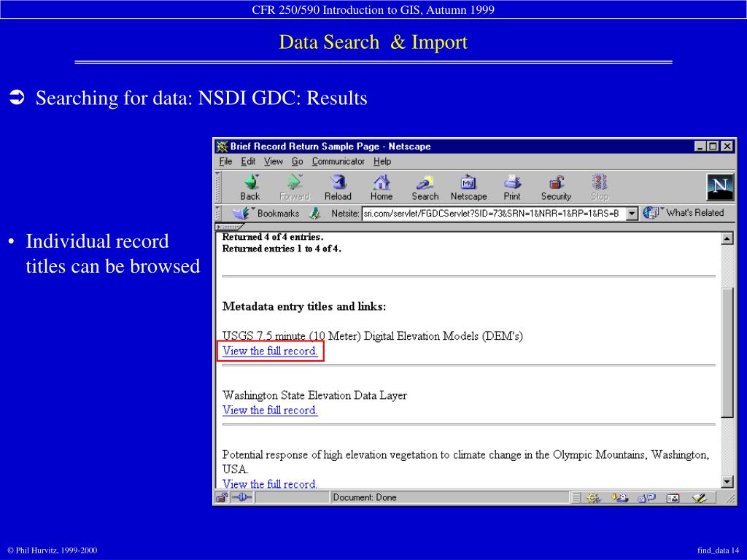
Task: Click the component bar grip handle
Action: click(576, 498)
